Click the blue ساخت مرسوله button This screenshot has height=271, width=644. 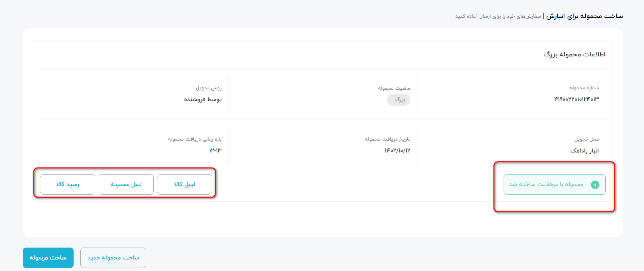point(48,258)
